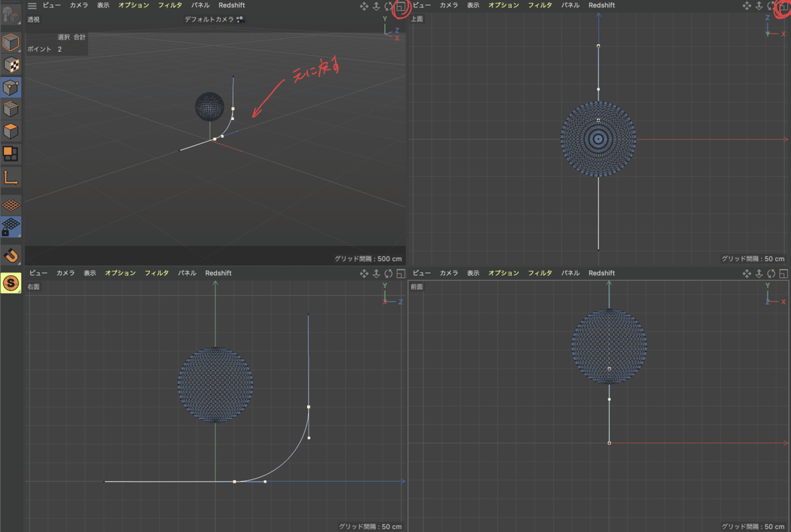Click the 透視 viewport label
Screen dimensions: 791x532
[34, 20]
